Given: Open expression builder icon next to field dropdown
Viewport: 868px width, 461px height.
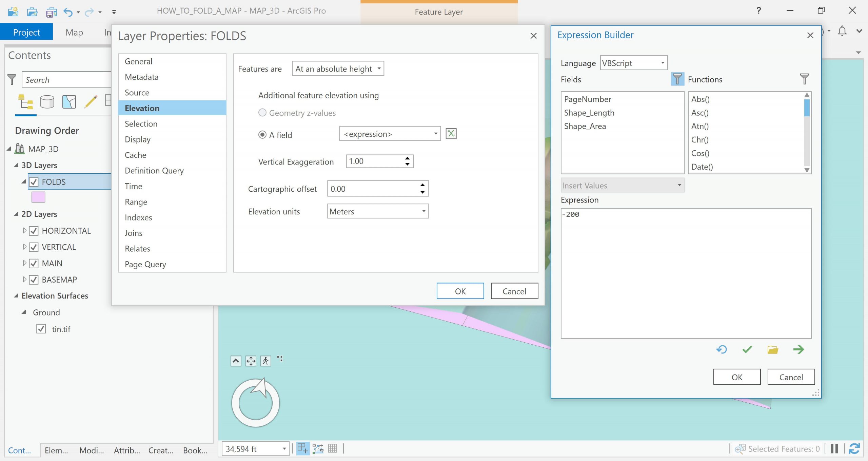Looking at the screenshot, I should 451,134.
